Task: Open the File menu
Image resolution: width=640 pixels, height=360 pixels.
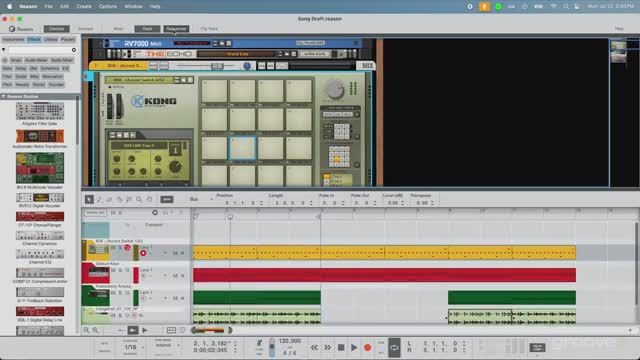Action: 49,7
